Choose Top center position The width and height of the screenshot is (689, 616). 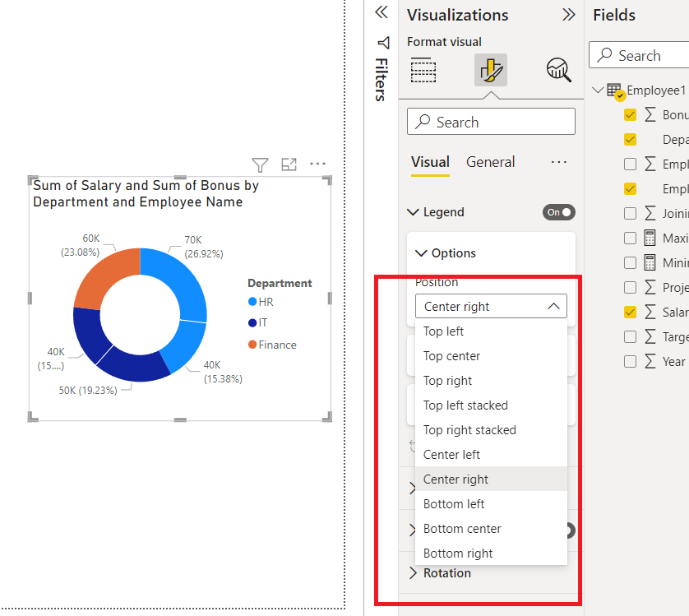click(491, 356)
